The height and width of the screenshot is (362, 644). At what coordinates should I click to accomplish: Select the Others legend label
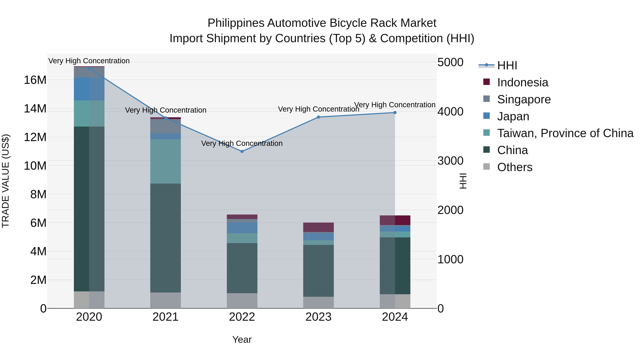point(515,167)
